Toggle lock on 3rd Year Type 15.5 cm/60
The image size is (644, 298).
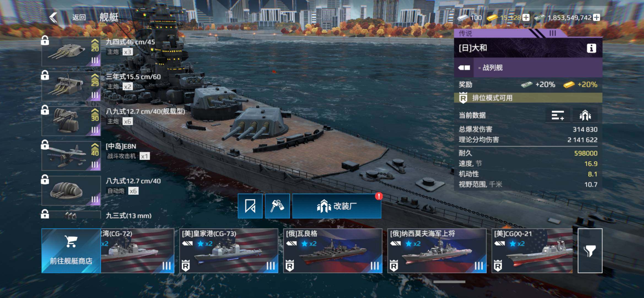45,75
